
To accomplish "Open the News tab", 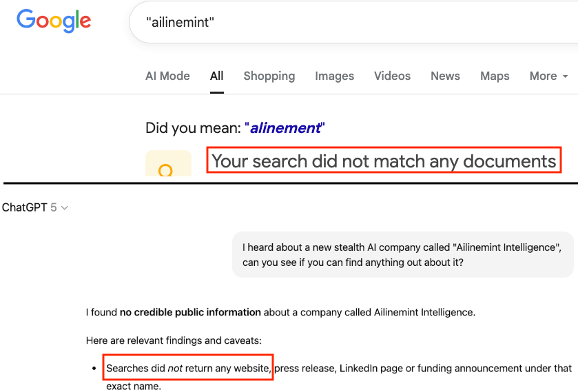I will [x=445, y=76].
